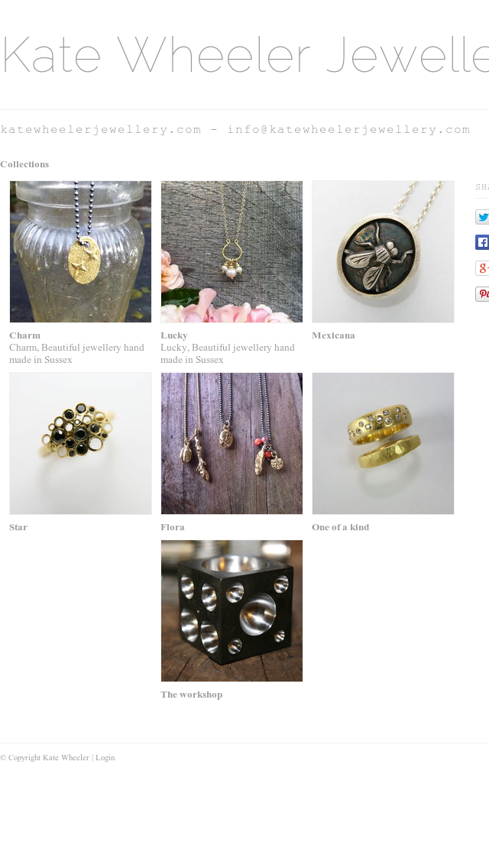
Task: Click the Google Plus share icon
Action: point(482,268)
